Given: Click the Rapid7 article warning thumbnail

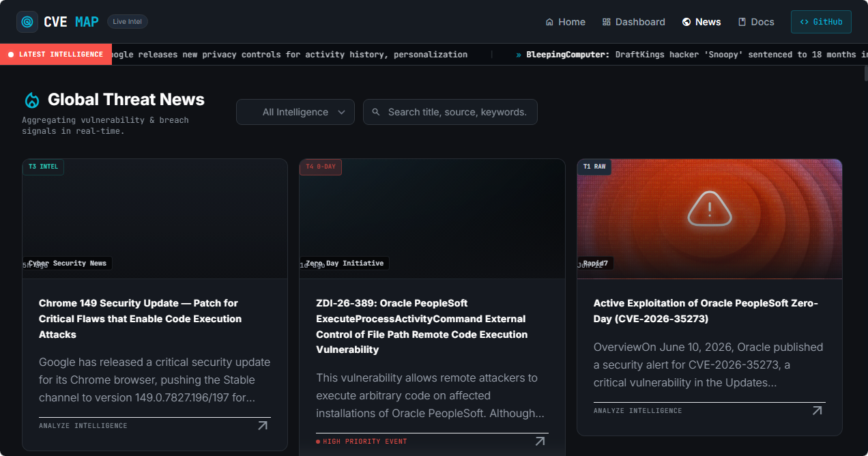Looking at the screenshot, I should 710,218.
